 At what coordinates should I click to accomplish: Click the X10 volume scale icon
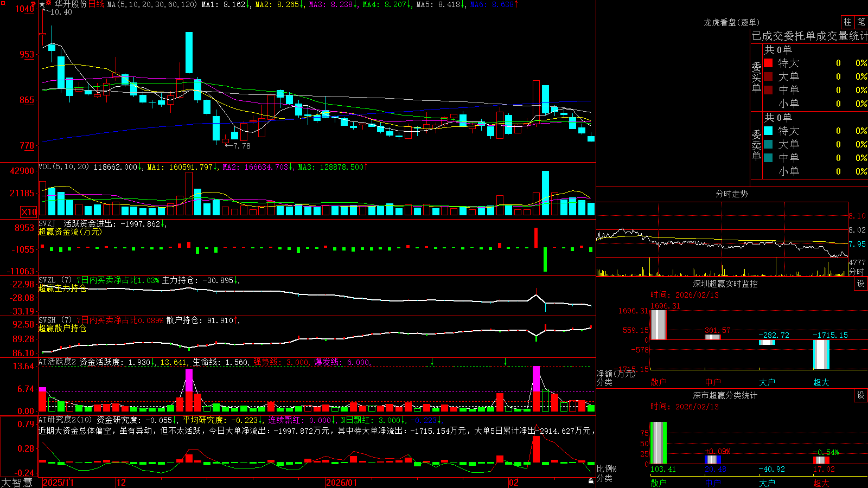(x=29, y=212)
